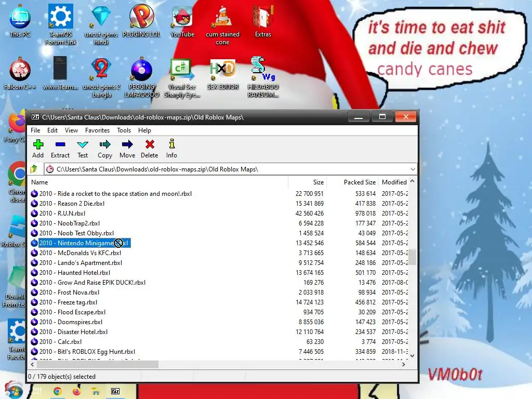The height and width of the screenshot is (399, 532).
Task: Click the 7-Zip taskbar button
Action: point(115,391)
